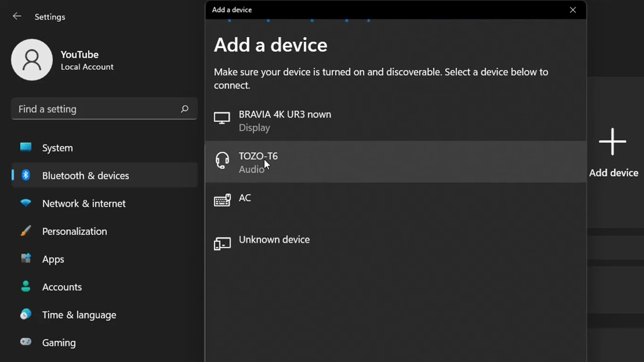Click the Personalization paintbrush icon
Viewport: 644px width, 362px height.
26,231
